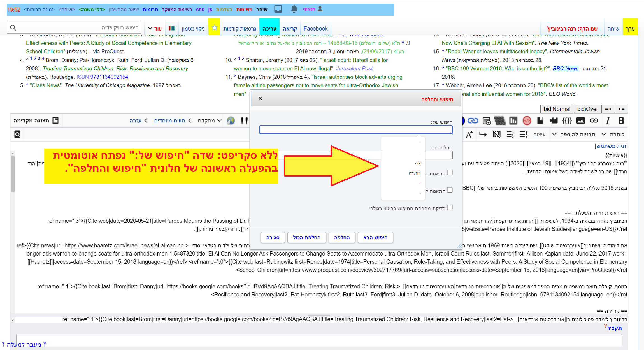Click the blue chain link icon

(x=473, y=121)
